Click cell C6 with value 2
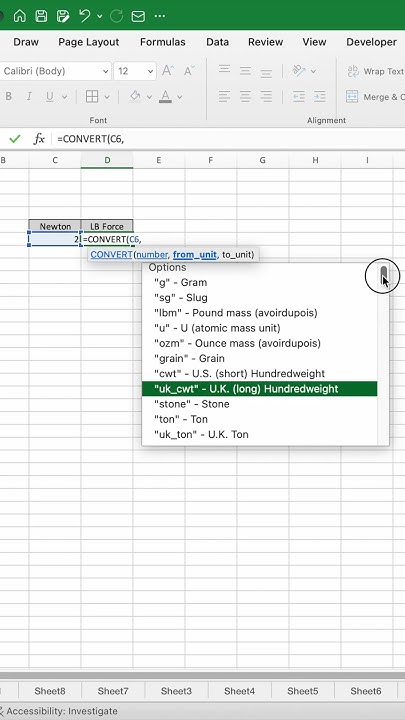This screenshot has height=720, width=405. click(x=55, y=239)
